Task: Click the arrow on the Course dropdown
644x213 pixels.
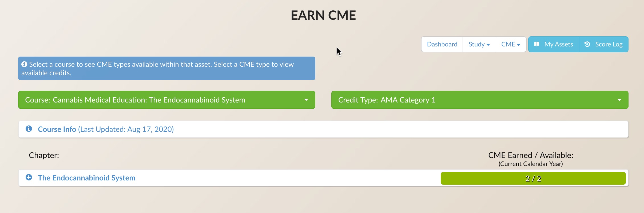Action: coord(306,100)
